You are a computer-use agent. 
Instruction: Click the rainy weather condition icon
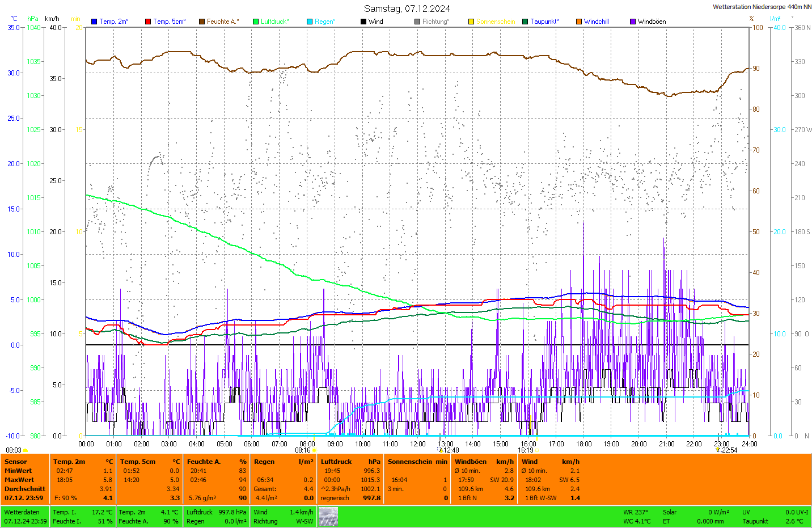point(328,517)
